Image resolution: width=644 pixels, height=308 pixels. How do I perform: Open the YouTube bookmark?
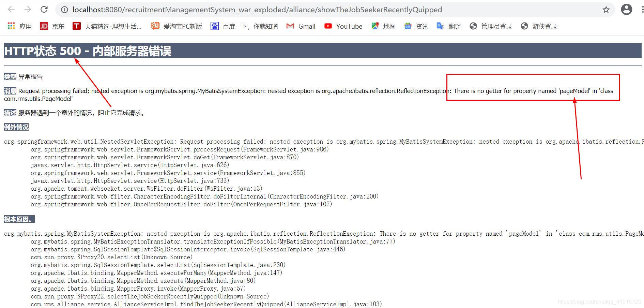click(x=343, y=26)
